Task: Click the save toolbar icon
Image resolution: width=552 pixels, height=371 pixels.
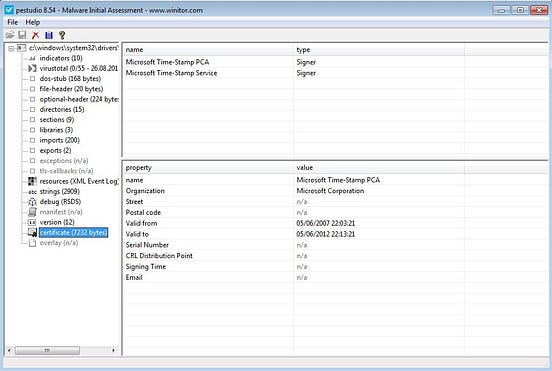Action: click(22, 35)
